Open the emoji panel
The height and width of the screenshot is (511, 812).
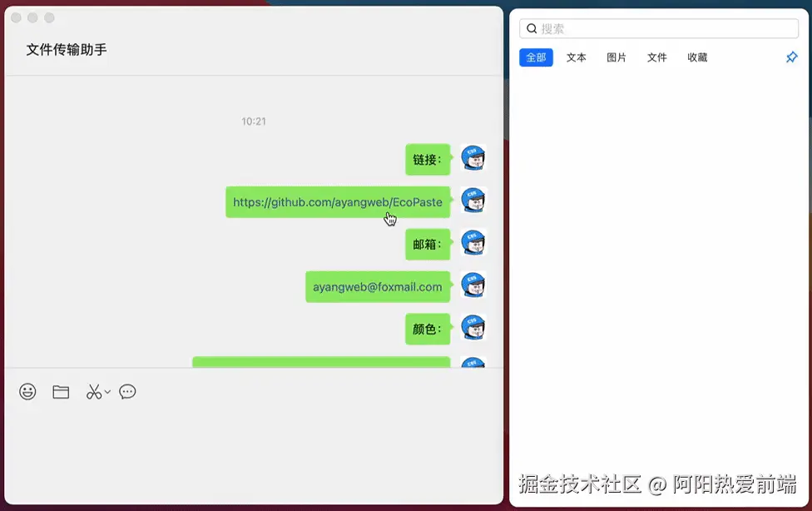point(27,391)
